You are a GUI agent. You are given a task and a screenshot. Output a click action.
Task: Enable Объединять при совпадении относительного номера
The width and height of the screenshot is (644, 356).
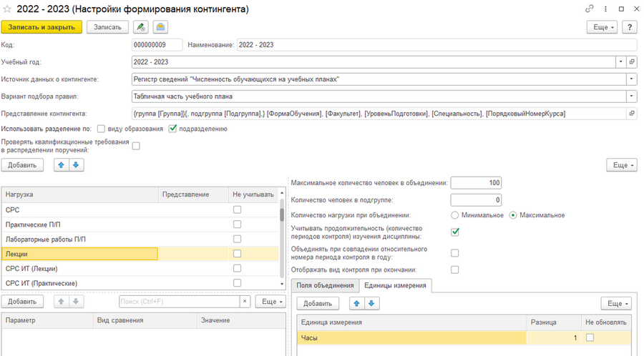click(454, 253)
